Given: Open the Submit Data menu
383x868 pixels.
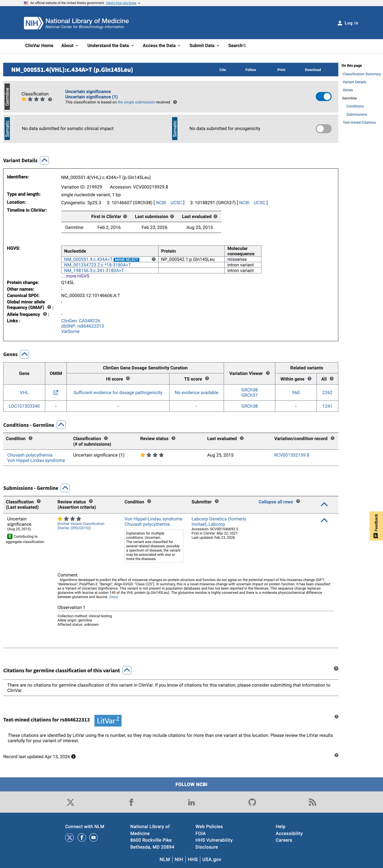Looking at the screenshot, I should pos(204,45).
